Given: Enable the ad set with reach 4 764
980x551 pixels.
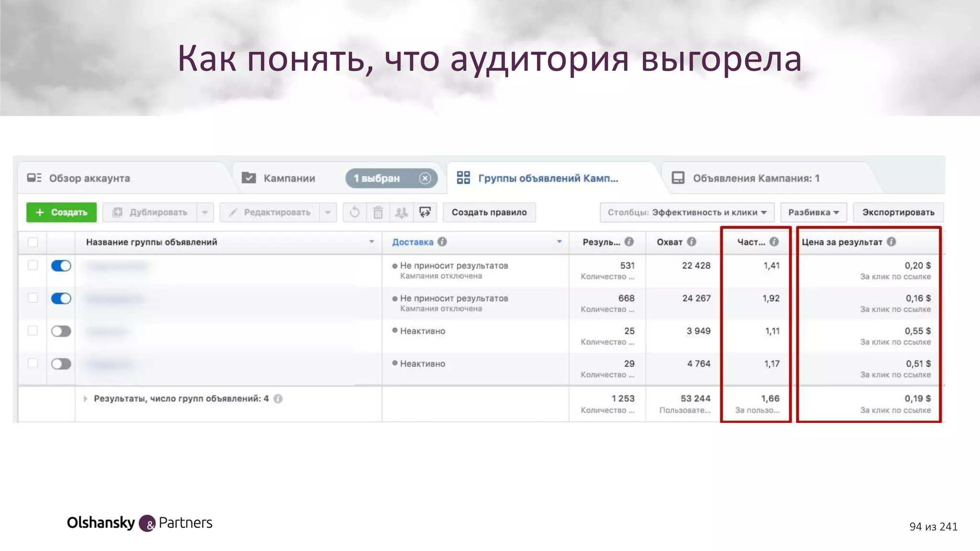Looking at the screenshot, I should [x=61, y=364].
